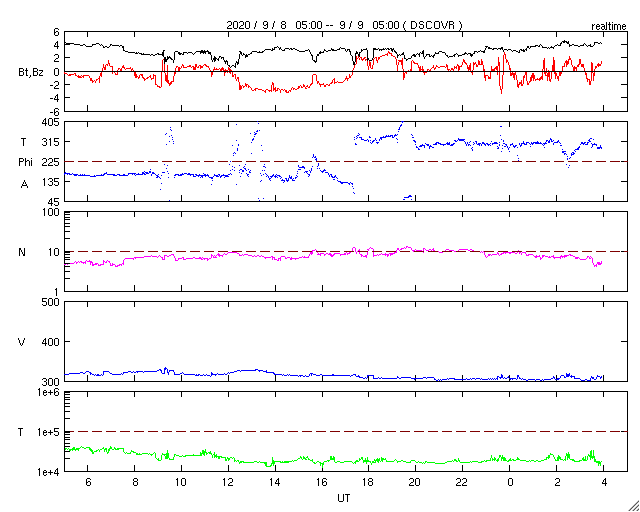
Task: Click the "-4" tick on Bt,Bz axis
Action: tap(55, 98)
